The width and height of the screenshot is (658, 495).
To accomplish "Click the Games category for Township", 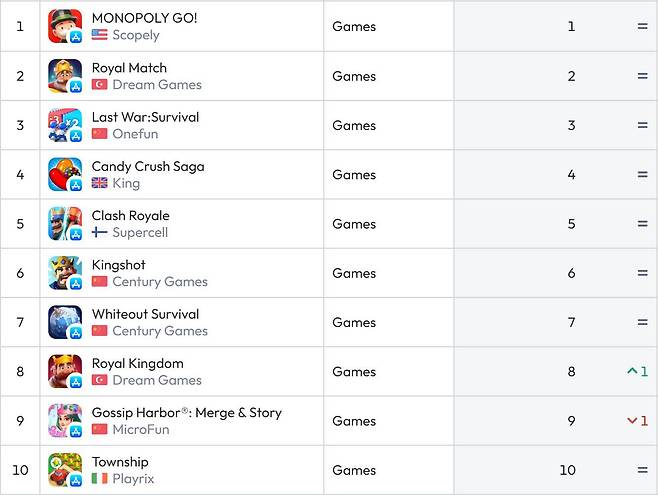I will 354,470.
